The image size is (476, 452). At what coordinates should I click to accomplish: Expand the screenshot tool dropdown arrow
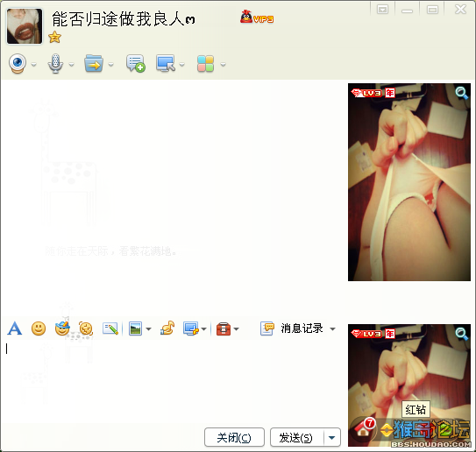(x=203, y=328)
